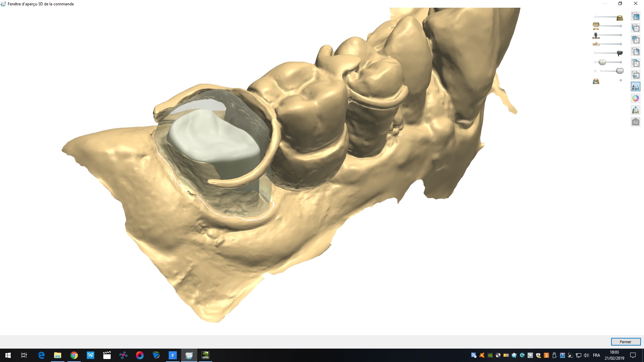
Task: Click the dark scan abutment slider handle
Action: pos(620,53)
